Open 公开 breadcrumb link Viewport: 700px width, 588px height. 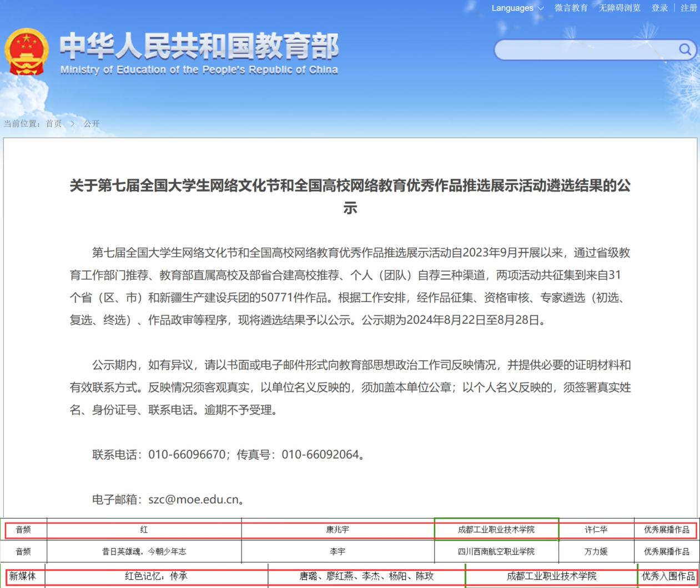click(92, 123)
